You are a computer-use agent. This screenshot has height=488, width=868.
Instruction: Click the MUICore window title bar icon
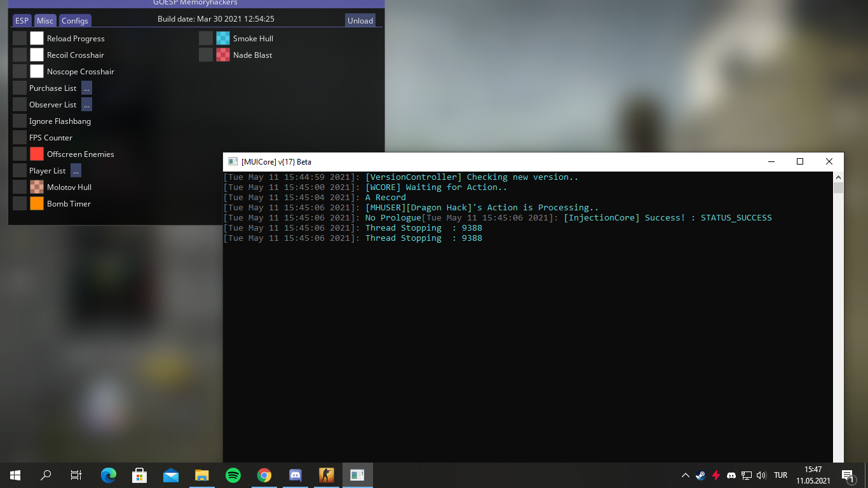click(x=233, y=161)
